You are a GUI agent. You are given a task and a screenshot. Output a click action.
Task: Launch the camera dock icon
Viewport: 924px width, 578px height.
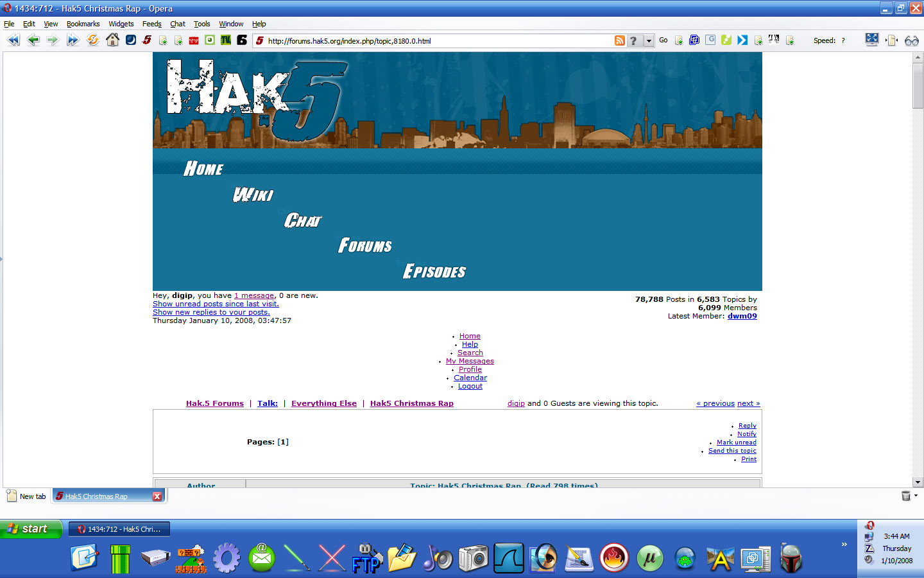pos(473,559)
